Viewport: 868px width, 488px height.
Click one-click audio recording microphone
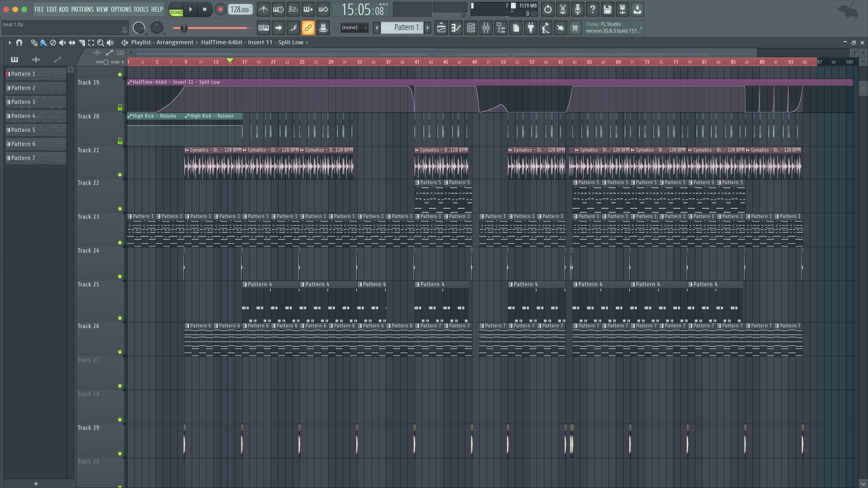[x=578, y=9]
